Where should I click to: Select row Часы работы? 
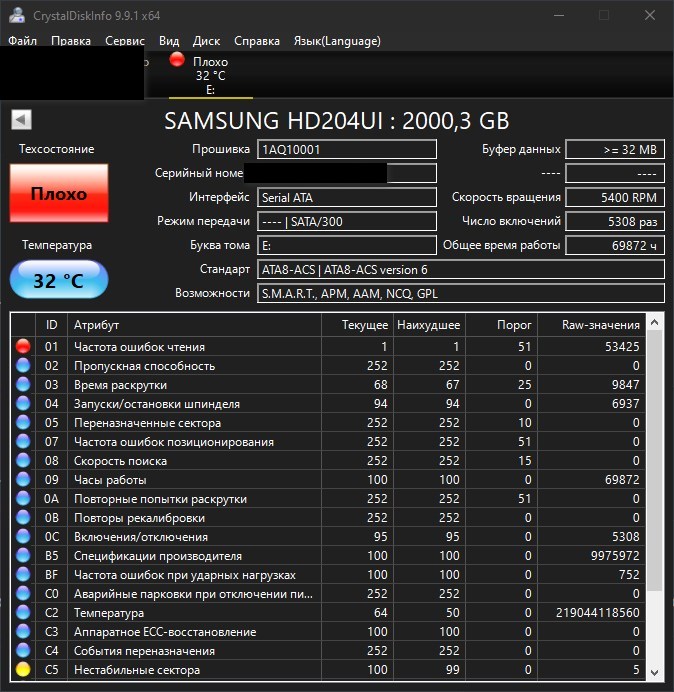328,479
